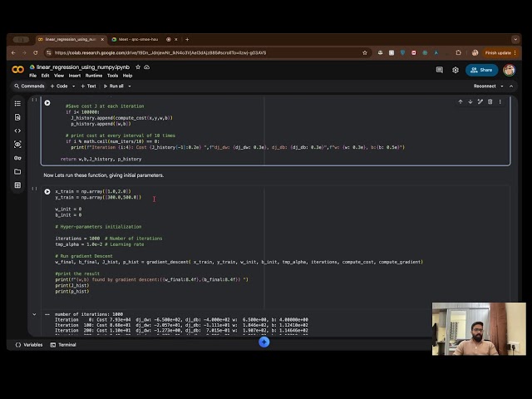The width and height of the screenshot is (532, 399).
Task: Collapse the header with the chevron
Action: (x=511, y=86)
